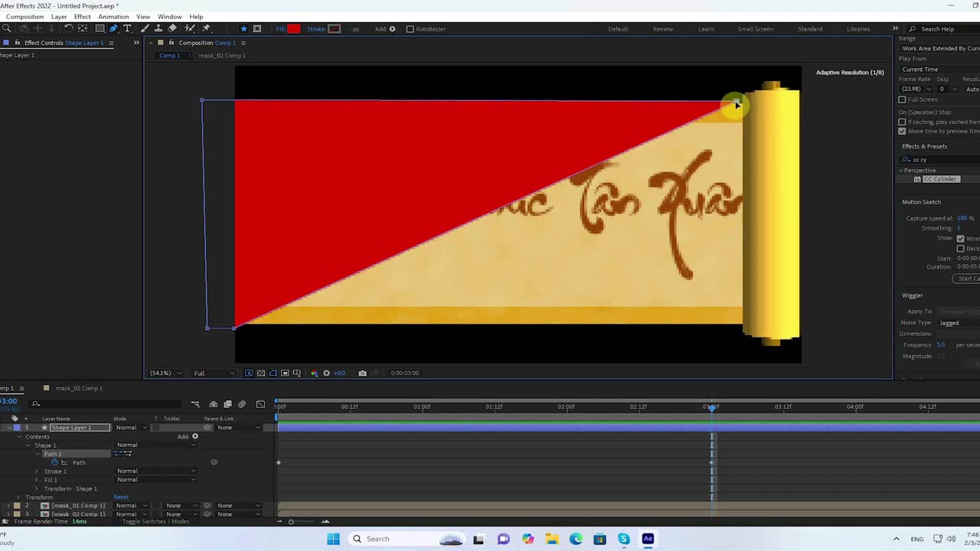Screen dimensions: 980x551
Task: Click the reverse path direction on button for Path 1
Action: click(x=127, y=454)
